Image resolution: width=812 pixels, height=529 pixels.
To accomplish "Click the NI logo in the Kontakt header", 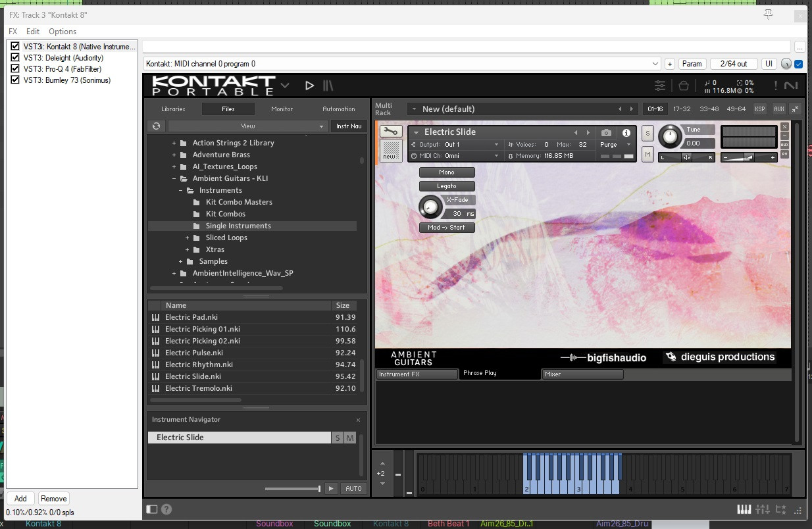I will click(x=790, y=86).
